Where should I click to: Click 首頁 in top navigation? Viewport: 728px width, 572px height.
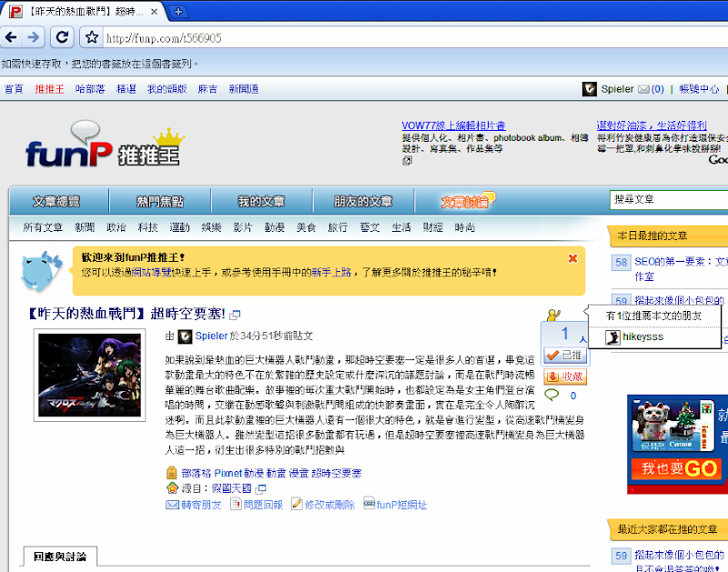click(x=14, y=89)
